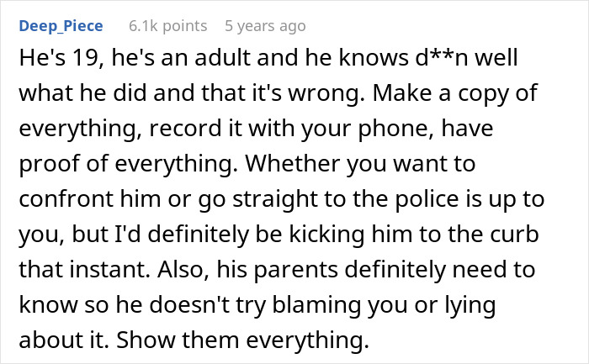Click the 5 years ago timestamp
Image resolution: width=589 pixels, height=364 pixels.
tap(264, 26)
